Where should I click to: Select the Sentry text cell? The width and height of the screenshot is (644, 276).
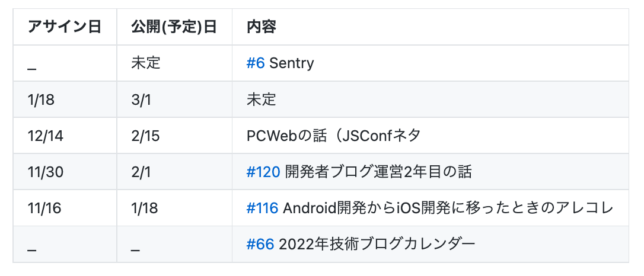(x=292, y=63)
